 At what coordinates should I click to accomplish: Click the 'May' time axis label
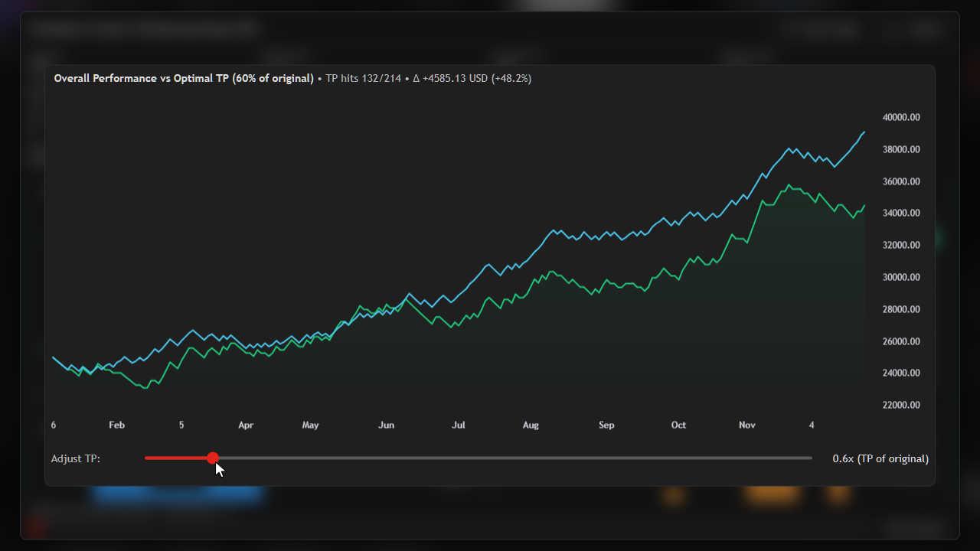coord(310,425)
